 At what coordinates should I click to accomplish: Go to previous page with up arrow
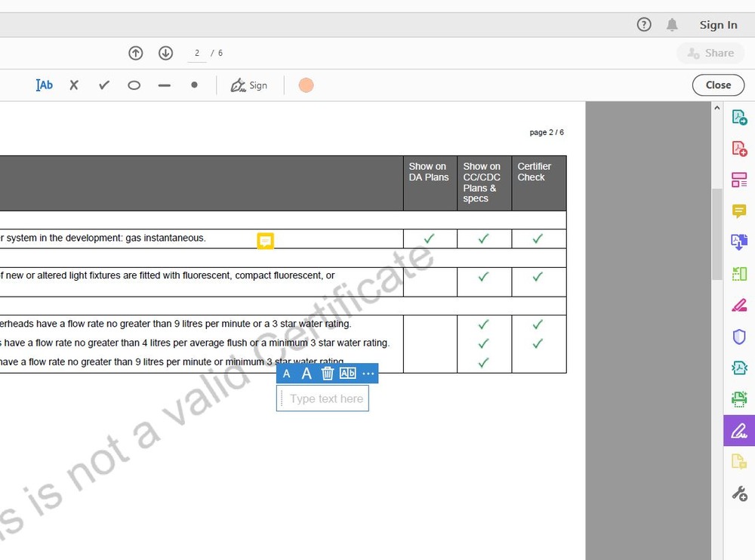click(136, 53)
